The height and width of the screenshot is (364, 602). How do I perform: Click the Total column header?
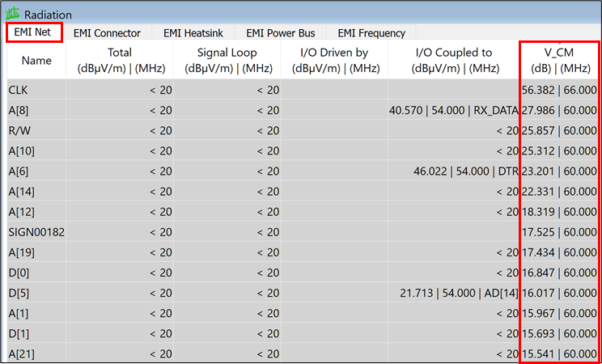pos(120,61)
